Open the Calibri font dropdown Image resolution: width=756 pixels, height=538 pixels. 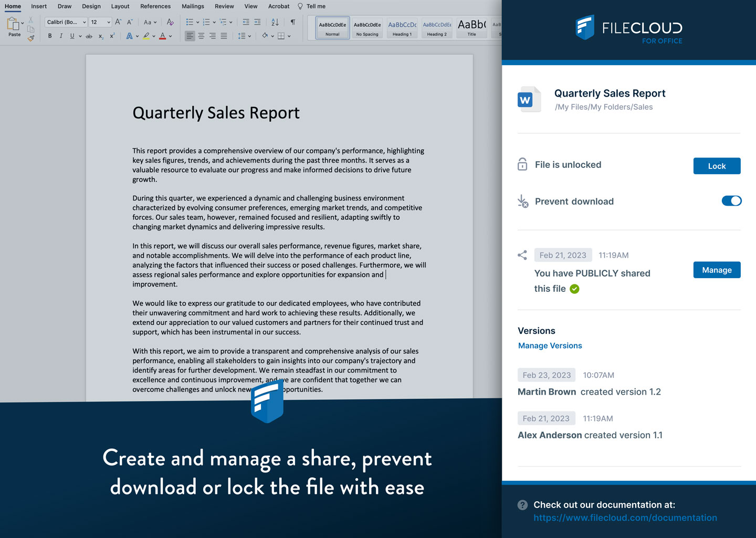coord(66,22)
